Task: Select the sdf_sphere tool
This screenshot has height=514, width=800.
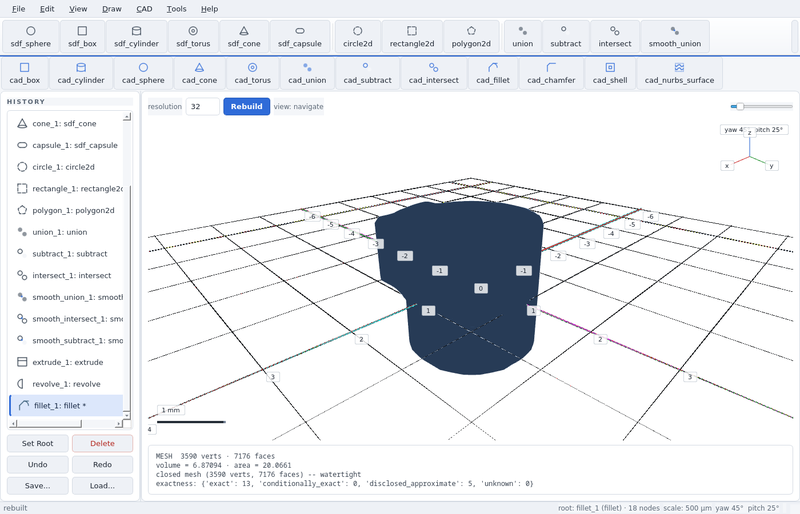Action: [x=31, y=37]
